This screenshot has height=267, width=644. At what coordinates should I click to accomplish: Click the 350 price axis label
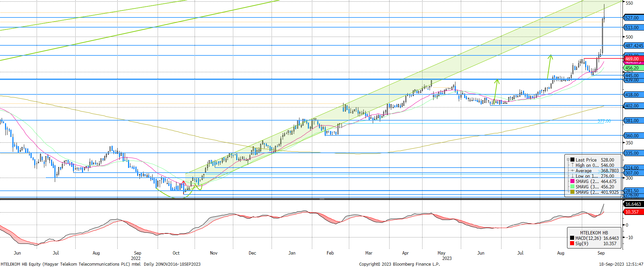coord(629,143)
